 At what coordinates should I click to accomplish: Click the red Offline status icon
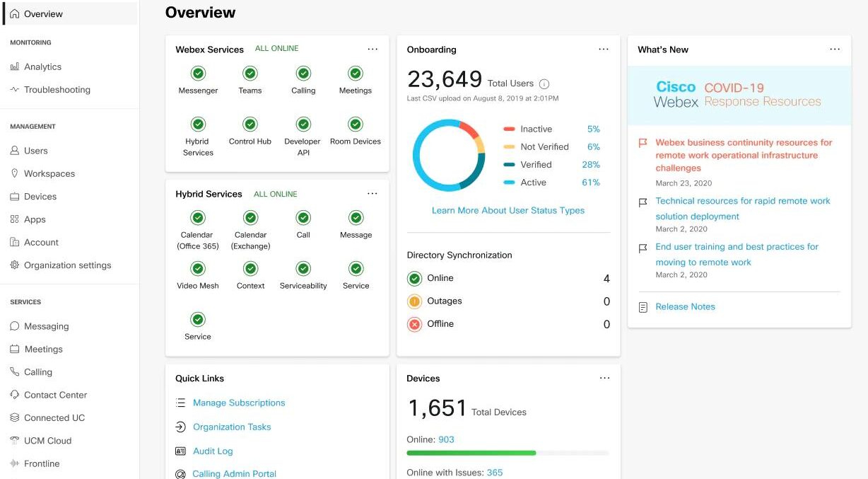tap(415, 324)
